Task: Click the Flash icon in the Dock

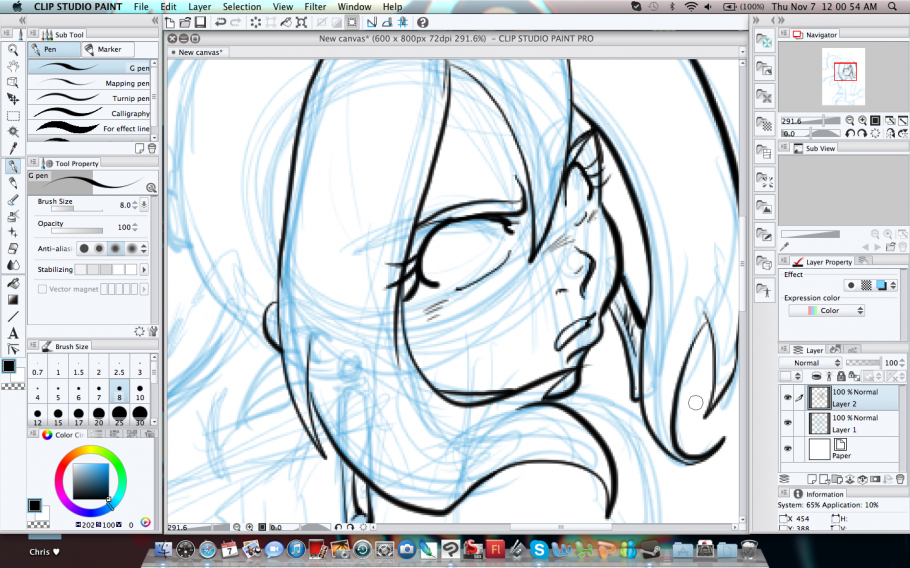Action: pyautogui.click(x=495, y=549)
